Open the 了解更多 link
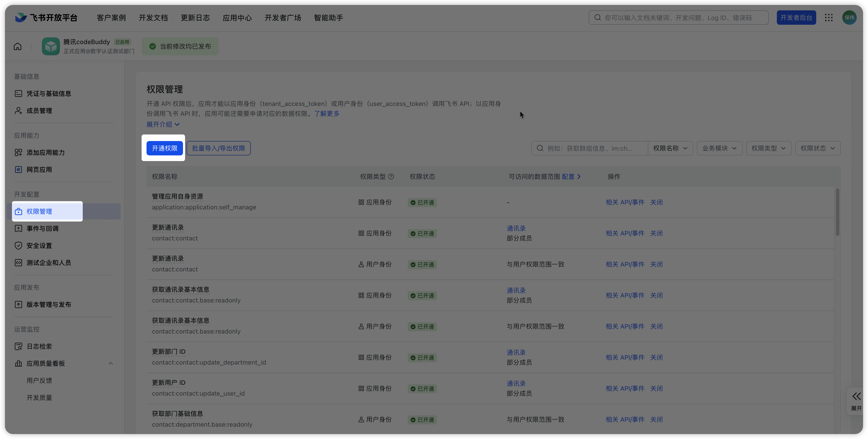This screenshot has width=868, height=439. 326,114
